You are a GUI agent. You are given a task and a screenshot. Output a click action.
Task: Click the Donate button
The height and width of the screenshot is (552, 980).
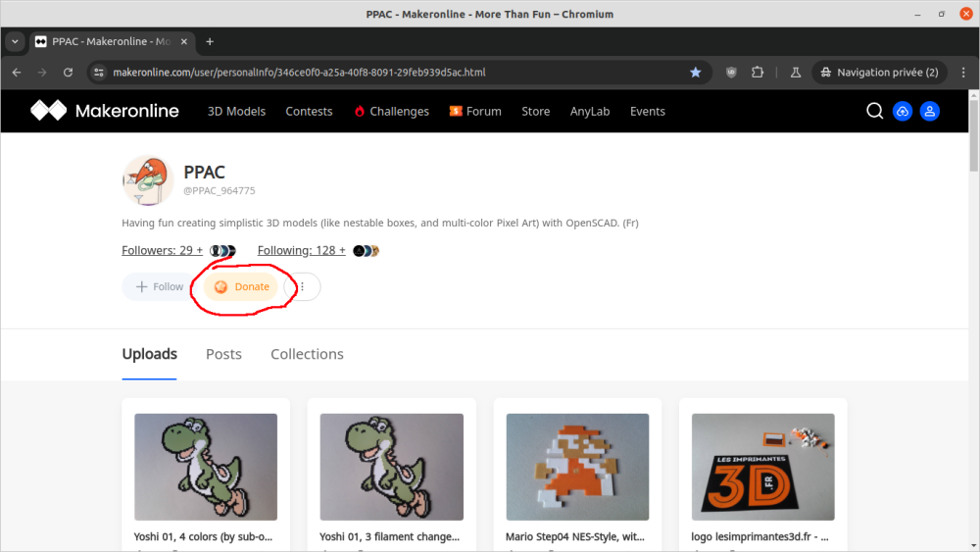pos(241,286)
